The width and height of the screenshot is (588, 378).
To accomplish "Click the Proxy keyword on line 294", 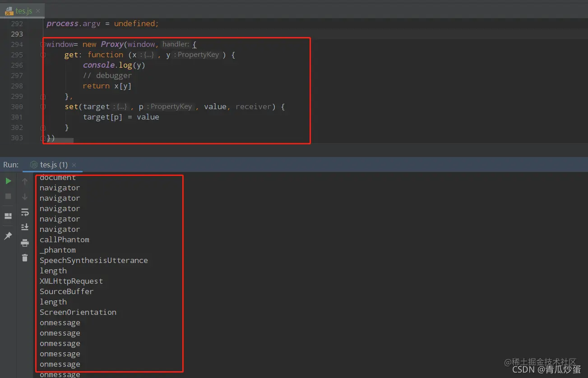I will point(112,44).
